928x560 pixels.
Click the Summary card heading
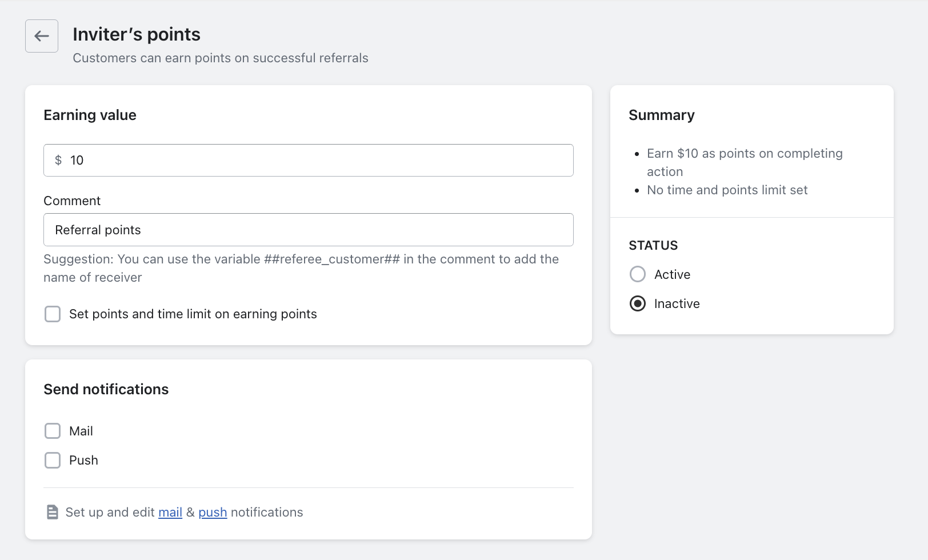662,115
